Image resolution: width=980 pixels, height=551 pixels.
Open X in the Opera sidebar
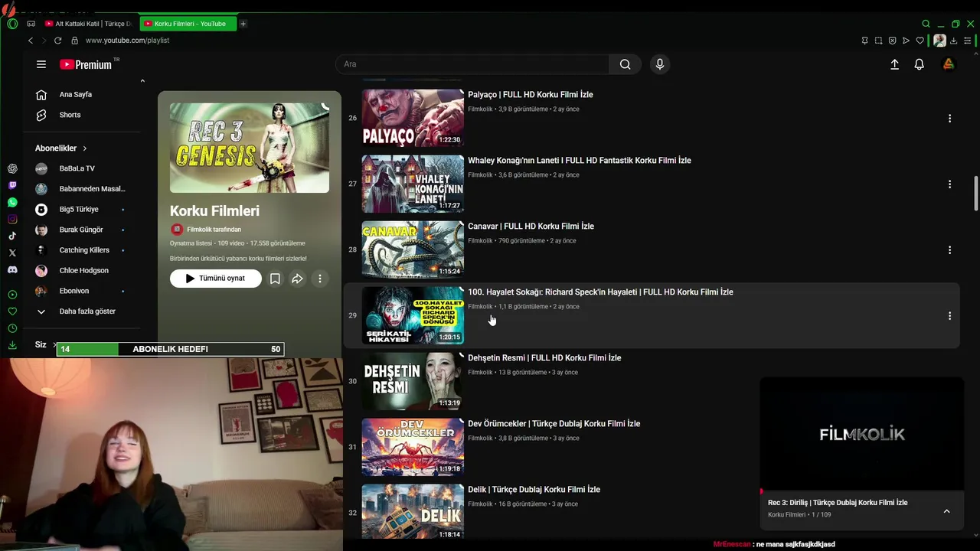pos(12,253)
